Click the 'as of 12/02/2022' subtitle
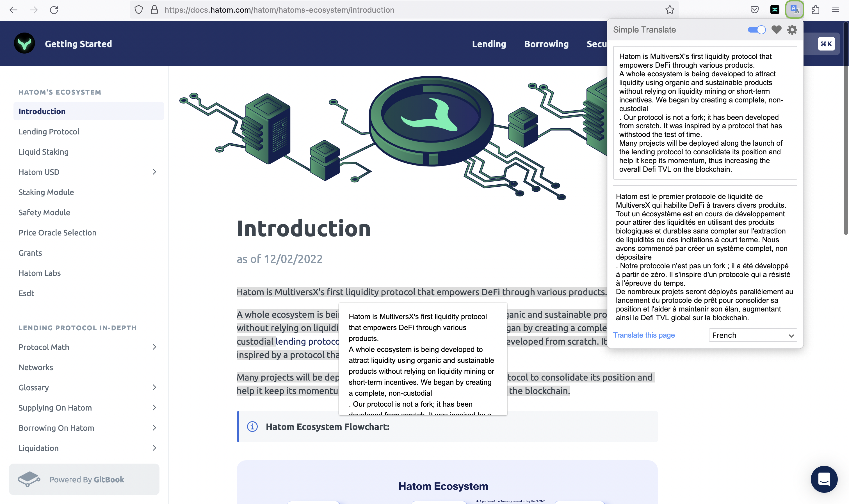 click(x=280, y=259)
